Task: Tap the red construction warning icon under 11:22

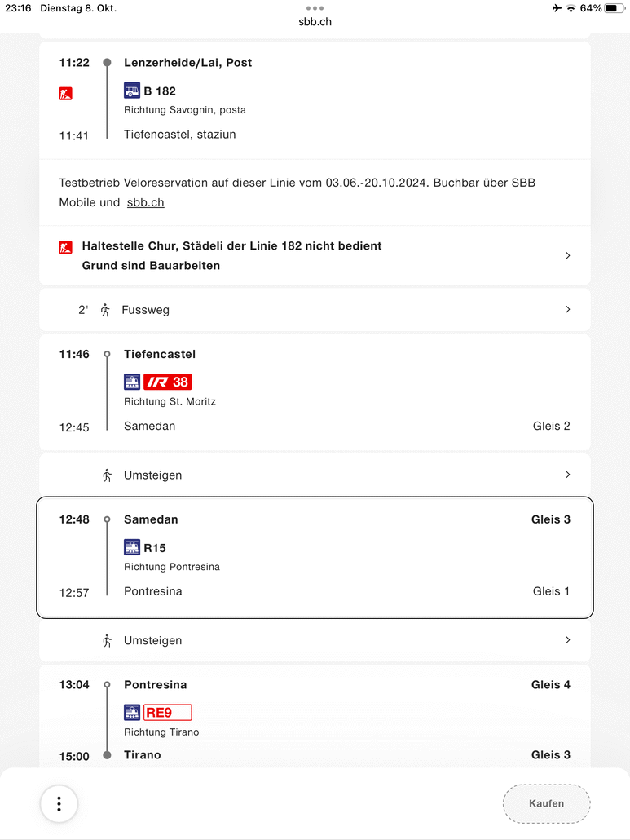Action: 66,93
